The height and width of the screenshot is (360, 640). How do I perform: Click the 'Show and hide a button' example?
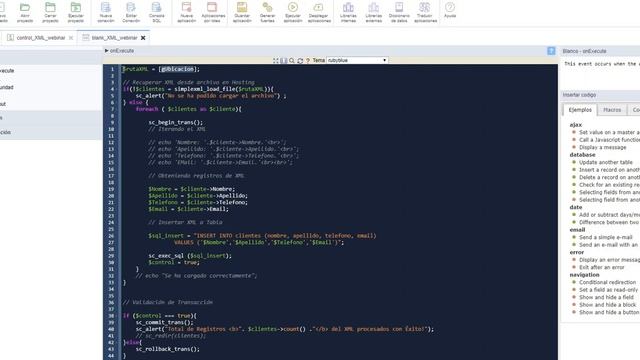click(609, 312)
